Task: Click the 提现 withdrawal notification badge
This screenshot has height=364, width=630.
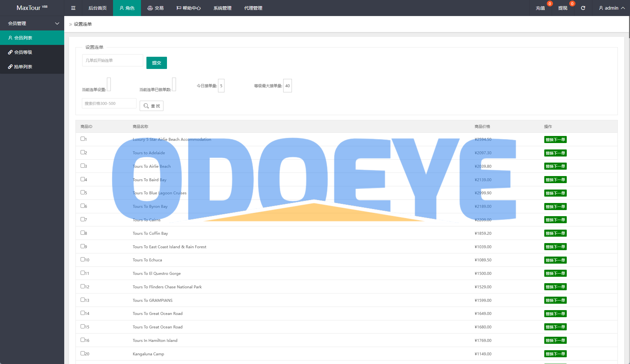Action: pyautogui.click(x=572, y=4)
